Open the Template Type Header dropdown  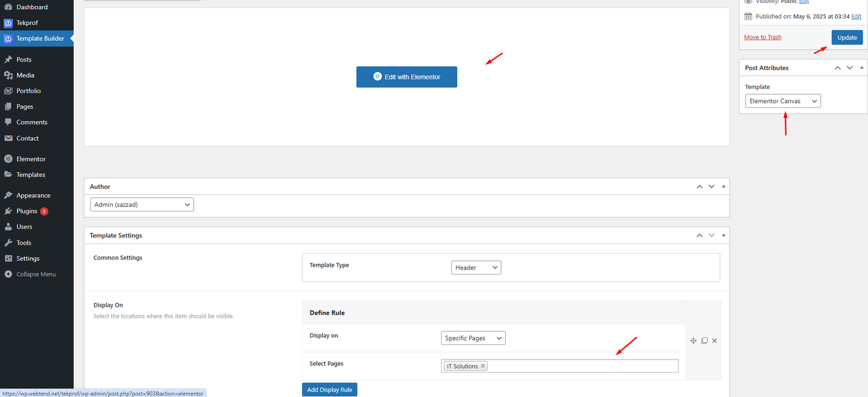[x=476, y=267]
